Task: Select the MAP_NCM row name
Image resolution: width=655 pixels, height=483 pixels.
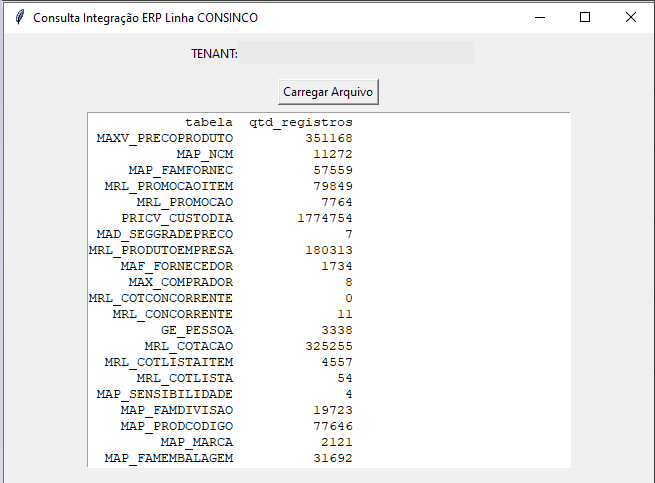Action: click(x=205, y=155)
